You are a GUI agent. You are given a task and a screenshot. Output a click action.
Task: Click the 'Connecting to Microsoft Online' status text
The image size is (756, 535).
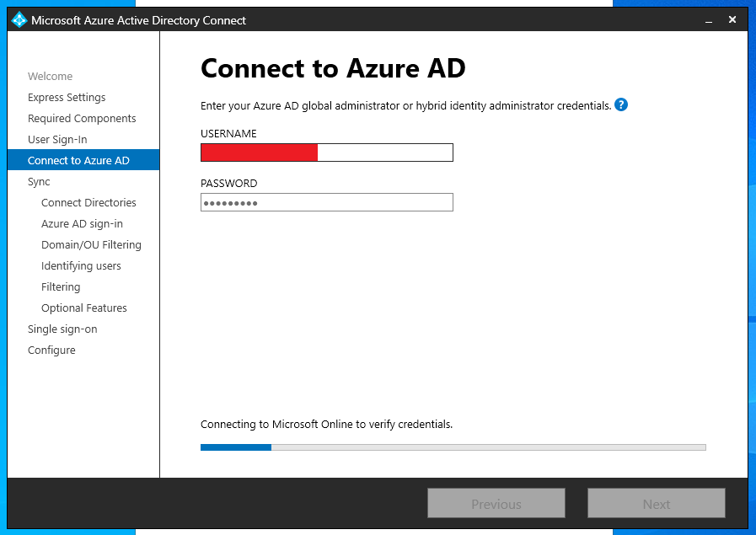326,424
